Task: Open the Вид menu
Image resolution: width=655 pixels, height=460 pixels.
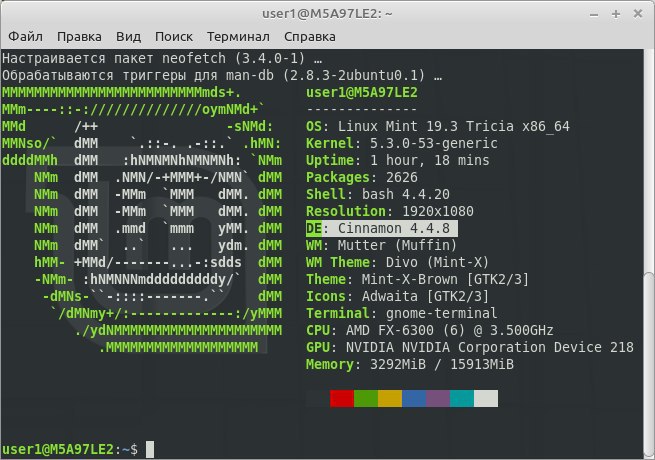Action: click(x=128, y=37)
